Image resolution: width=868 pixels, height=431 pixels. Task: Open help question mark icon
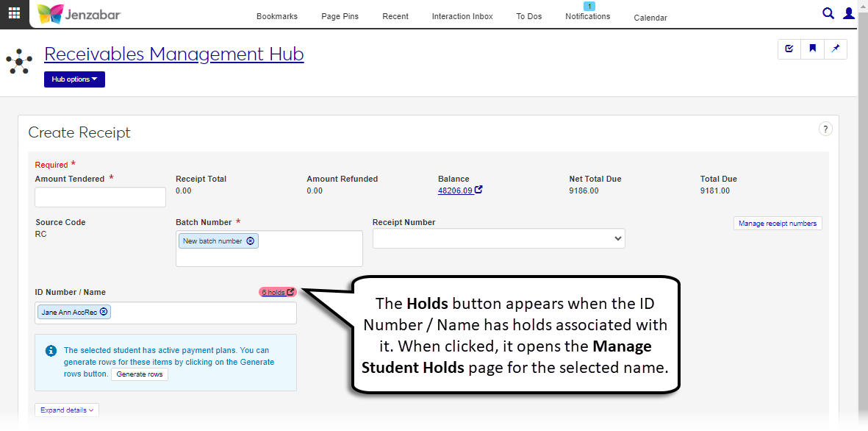(x=825, y=129)
